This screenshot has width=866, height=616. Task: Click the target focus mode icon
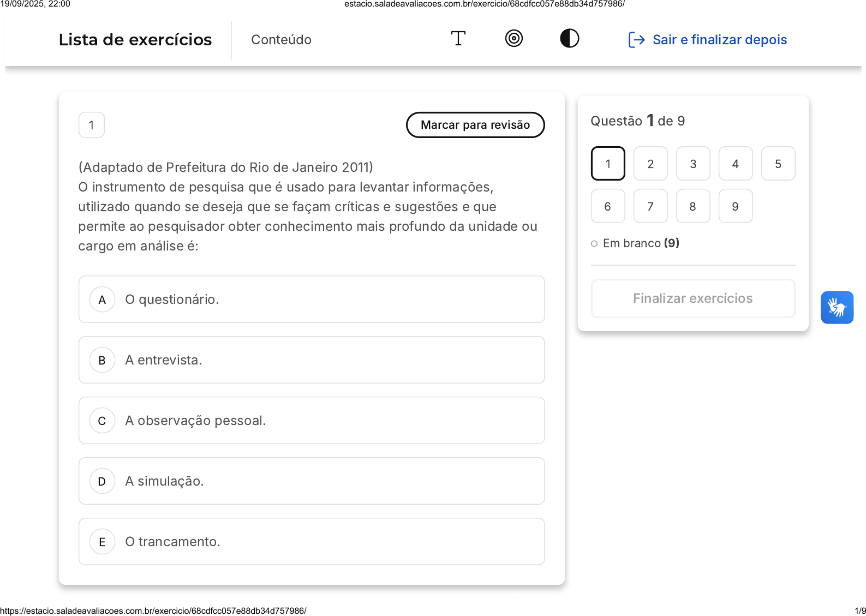pos(513,39)
